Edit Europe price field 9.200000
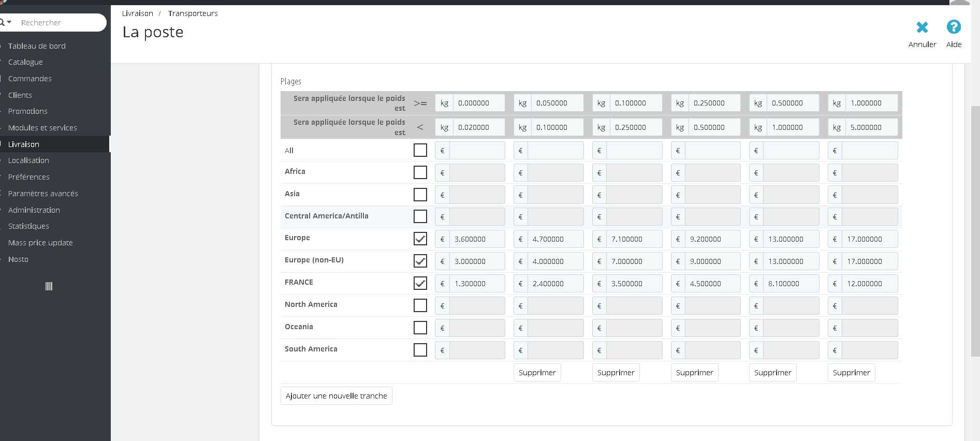The width and height of the screenshot is (980, 441). coord(713,239)
